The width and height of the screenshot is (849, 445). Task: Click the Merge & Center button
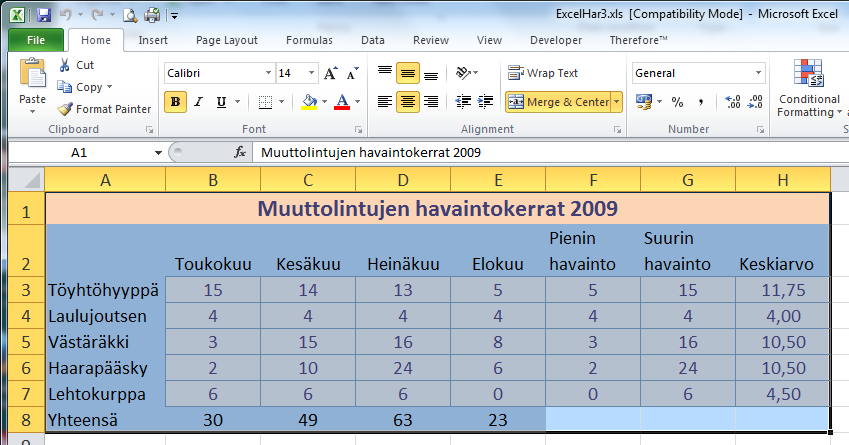pyautogui.click(x=559, y=102)
